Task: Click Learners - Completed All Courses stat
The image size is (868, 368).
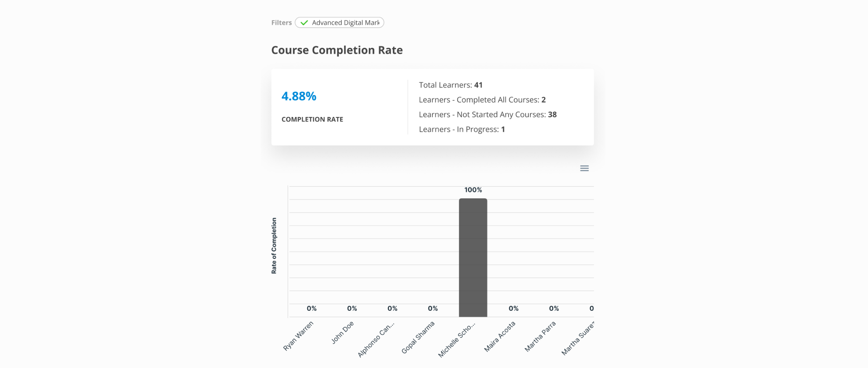Action: coord(482,100)
